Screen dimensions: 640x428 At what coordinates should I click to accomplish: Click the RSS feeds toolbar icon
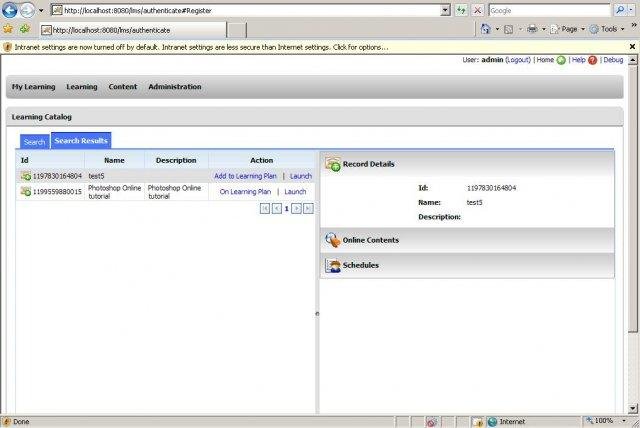pyautogui.click(x=509, y=29)
